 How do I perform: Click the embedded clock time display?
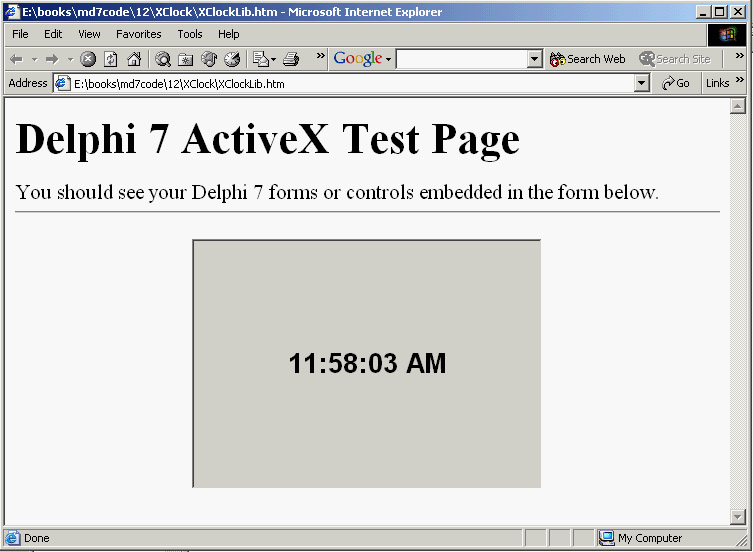[x=367, y=364]
